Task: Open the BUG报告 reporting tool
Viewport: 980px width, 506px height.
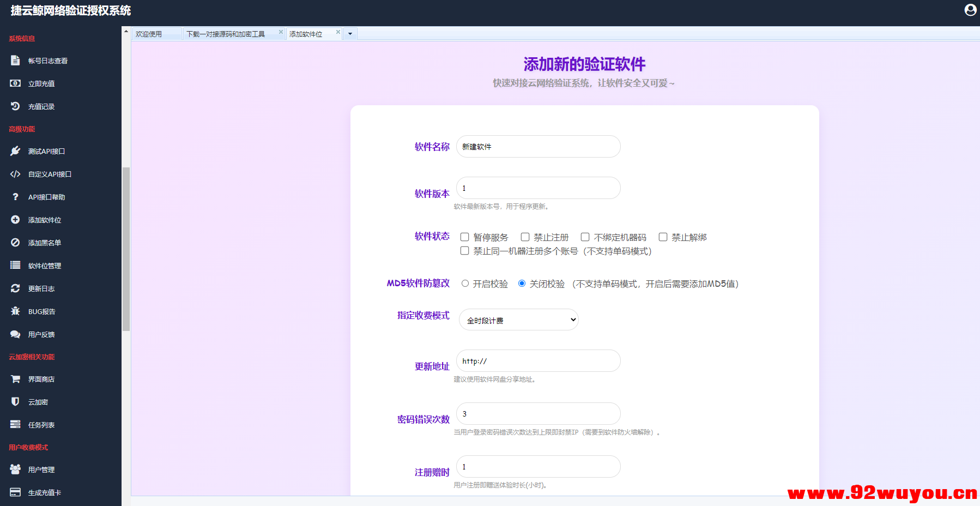Action: coord(41,311)
